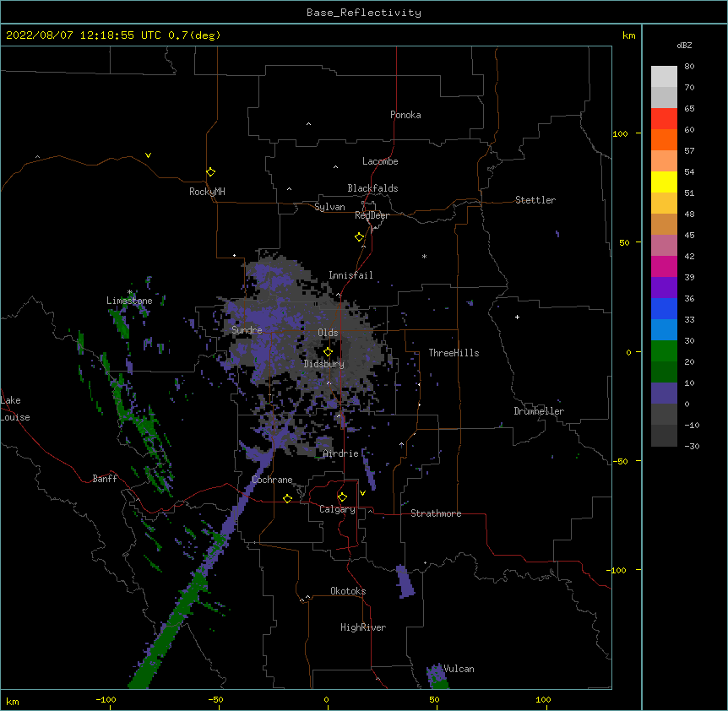Select the bright green swatch in the legend

coord(664,351)
